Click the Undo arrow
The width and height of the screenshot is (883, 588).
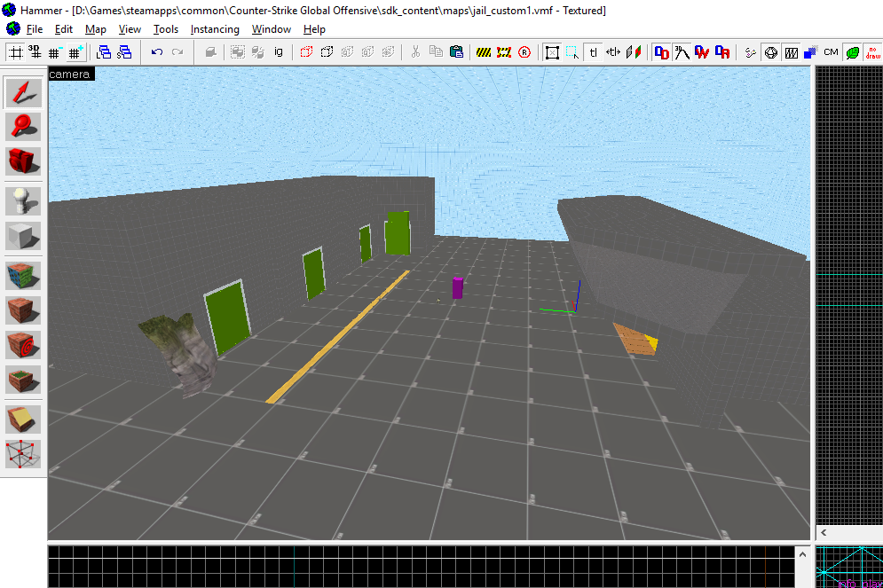coord(157,52)
